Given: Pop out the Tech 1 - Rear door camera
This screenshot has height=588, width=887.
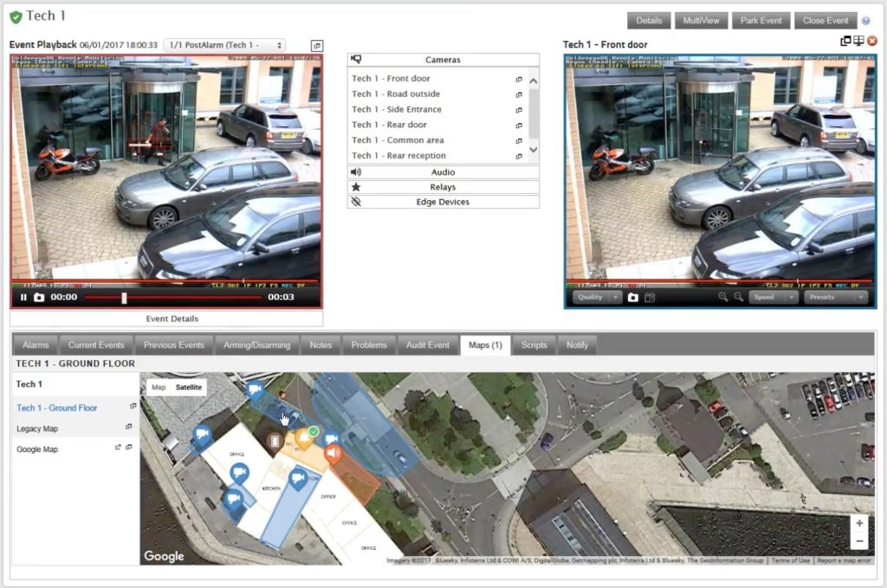Looking at the screenshot, I should (519, 126).
